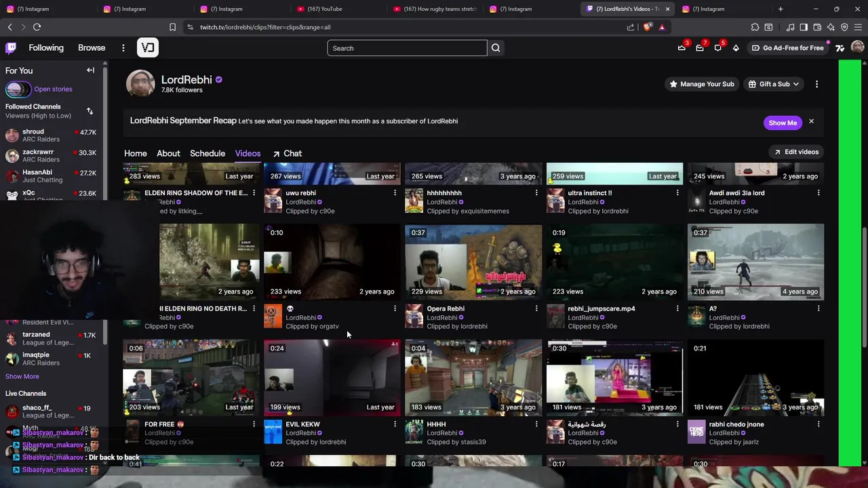
Task: Open the top nav more options menu
Action: coord(123,48)
